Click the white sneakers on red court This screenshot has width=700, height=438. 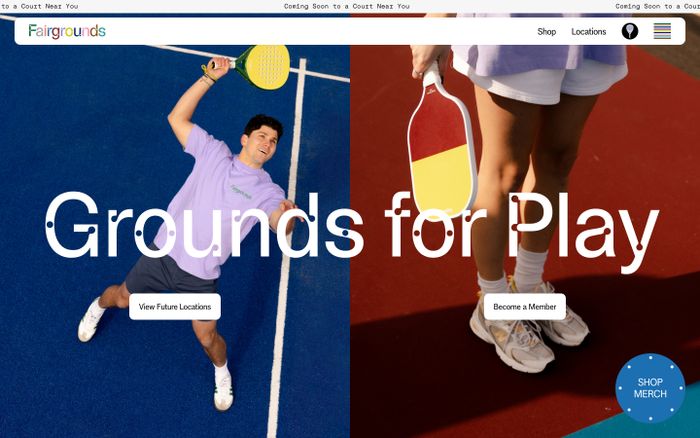[x=529, y=328]
